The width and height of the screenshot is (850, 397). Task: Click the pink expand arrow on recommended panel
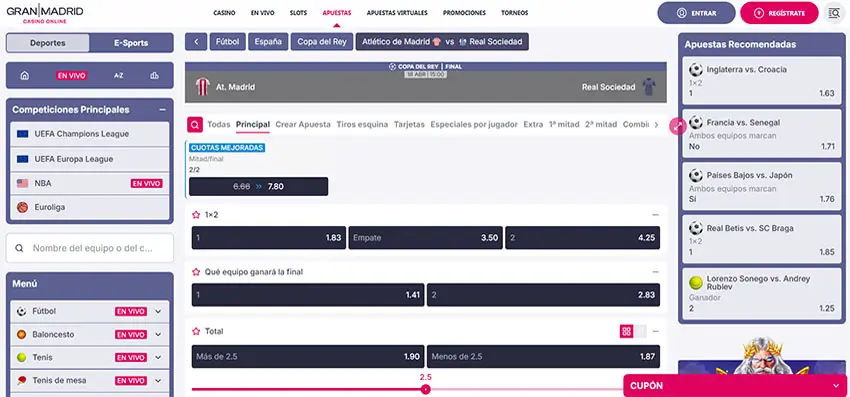[x=678, y=126]
